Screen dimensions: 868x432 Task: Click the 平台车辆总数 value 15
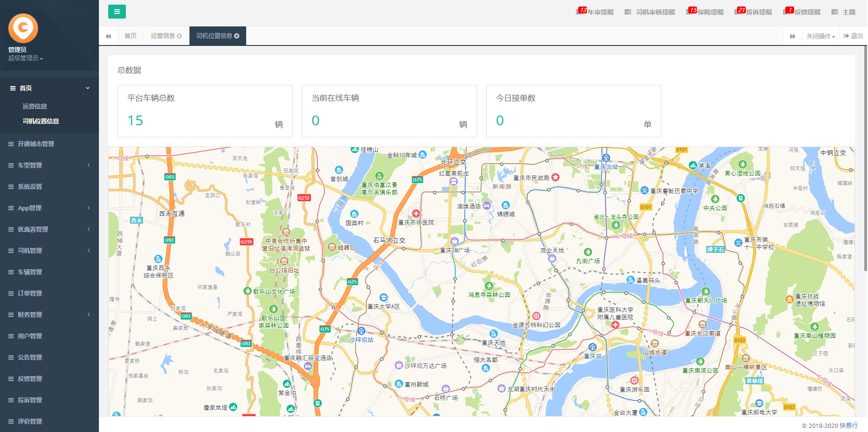[136, 121]
